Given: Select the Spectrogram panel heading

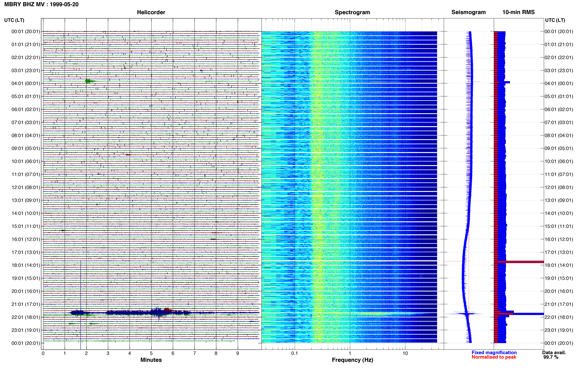Looking at the screenshot, I should (352, 12).
